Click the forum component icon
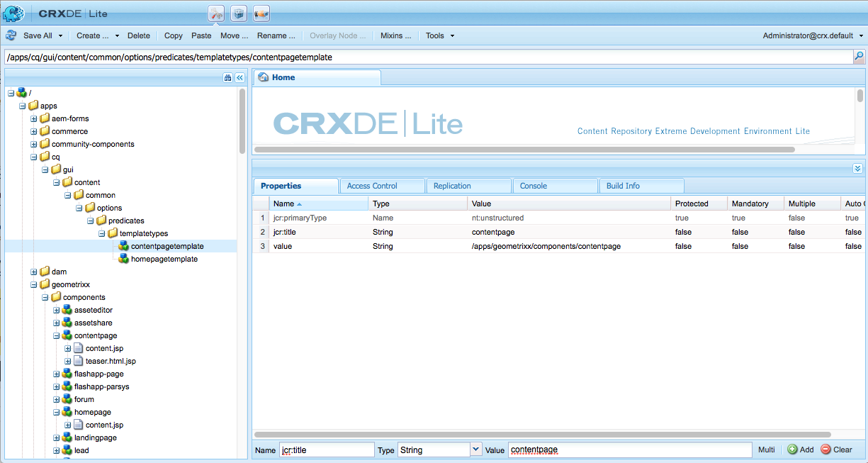Viewport: 868px width, 463px height. tap(67, 399)
